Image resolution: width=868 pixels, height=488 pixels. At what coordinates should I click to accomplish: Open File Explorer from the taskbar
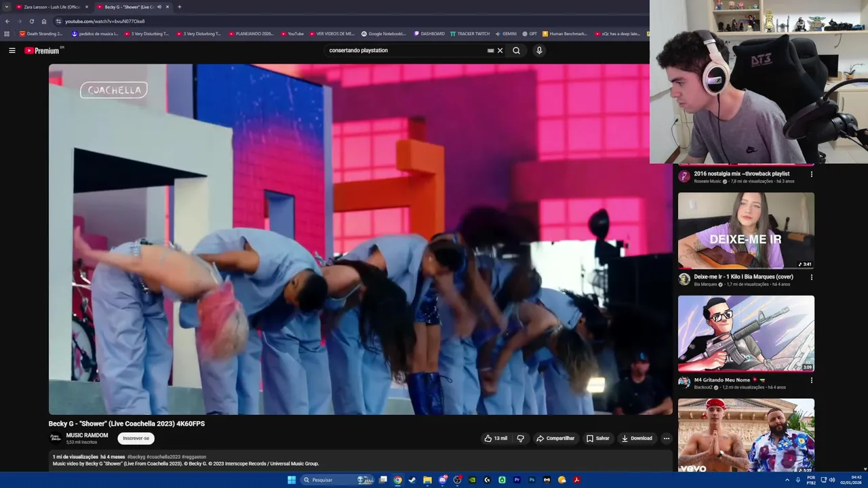[x=427, y=480]
